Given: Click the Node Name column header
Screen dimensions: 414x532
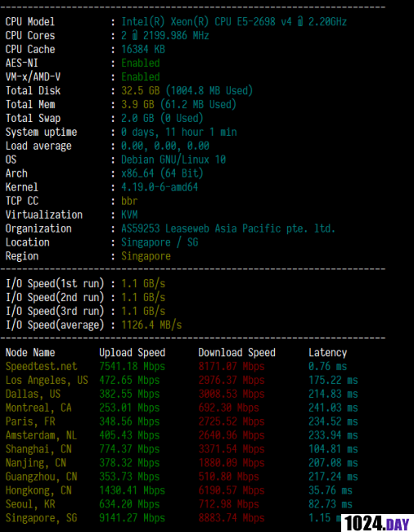Looking at the screenshot, I should [30, 353].
